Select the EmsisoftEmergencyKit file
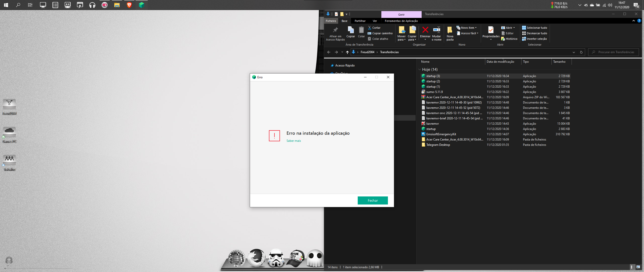This screenshot has height=272, width=644. 441,134
